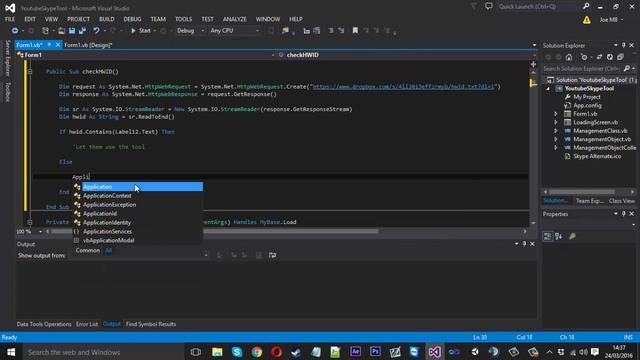Click the Solution Explorer Home icon
This screenshot has width=640, height=360.
coord(569,57)
